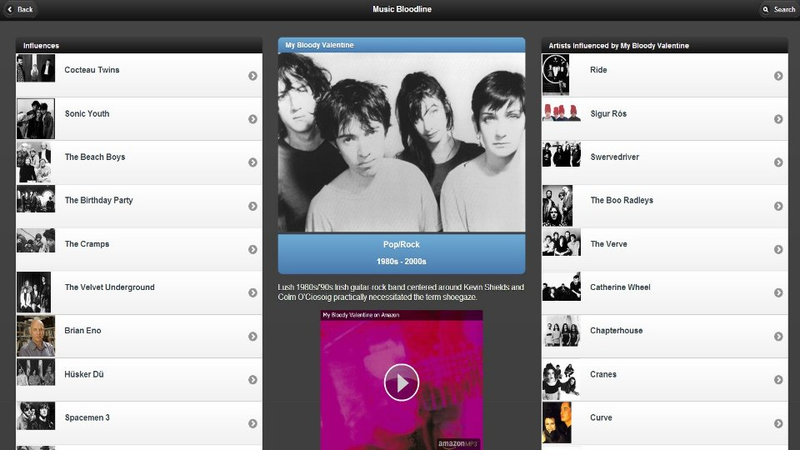Click the arrow icon on Hüsker Dü row
The width and height of the screenshot is (800, 450).
point(253,380)
